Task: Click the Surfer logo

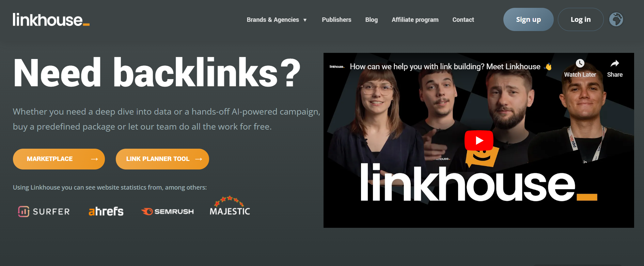Action: [x=44, y=211]
